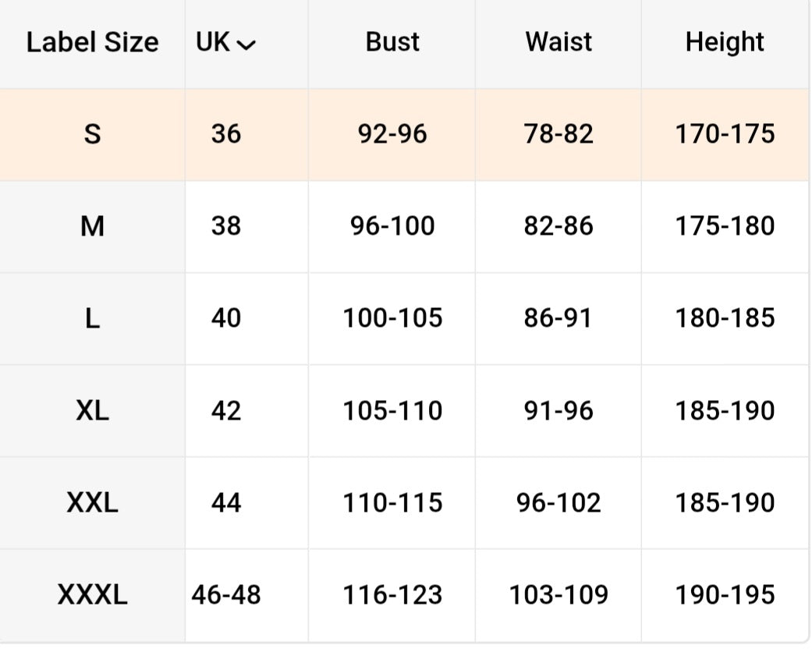812x652 pixels.
Task: Select the XL label size row
Action: [x=92, y=410]
